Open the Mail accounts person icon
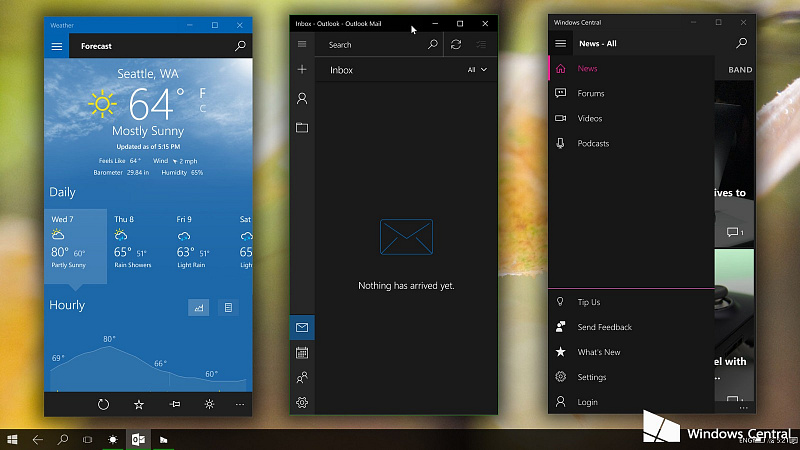 [302, 98]
